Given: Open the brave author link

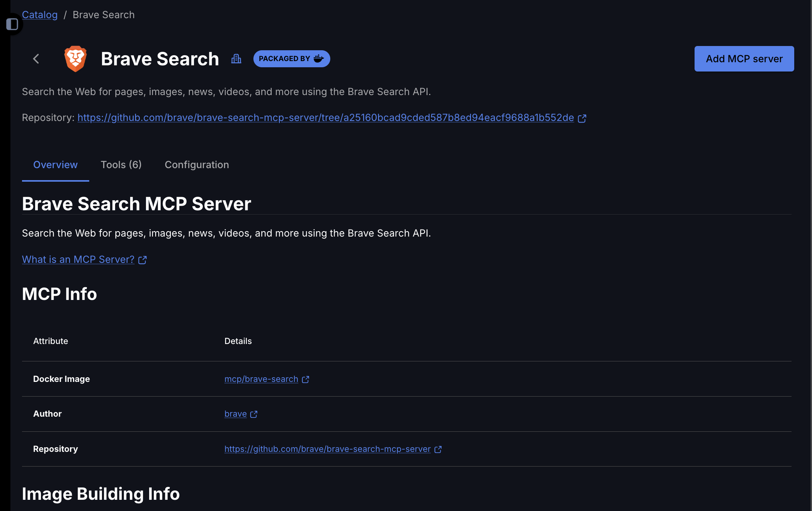Looking at the screenshot, I should coord(235,414).
